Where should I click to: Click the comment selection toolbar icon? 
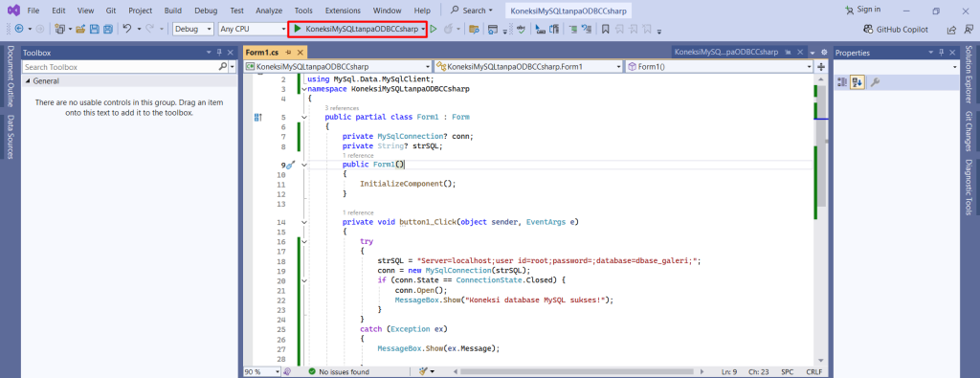(x=572, y=29)
